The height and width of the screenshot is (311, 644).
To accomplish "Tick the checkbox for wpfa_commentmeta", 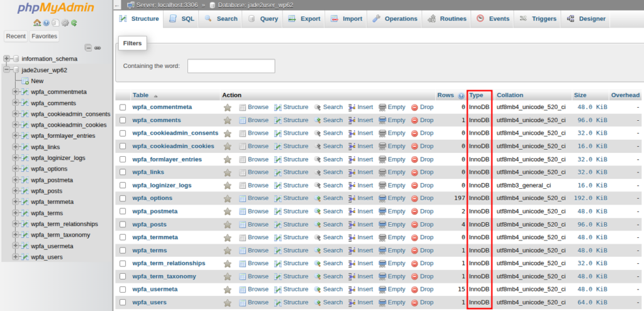I will point(123,108).
